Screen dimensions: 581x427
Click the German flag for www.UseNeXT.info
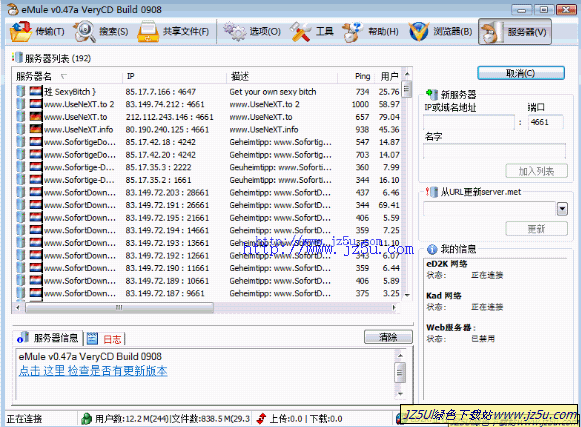tap(36, 129)
